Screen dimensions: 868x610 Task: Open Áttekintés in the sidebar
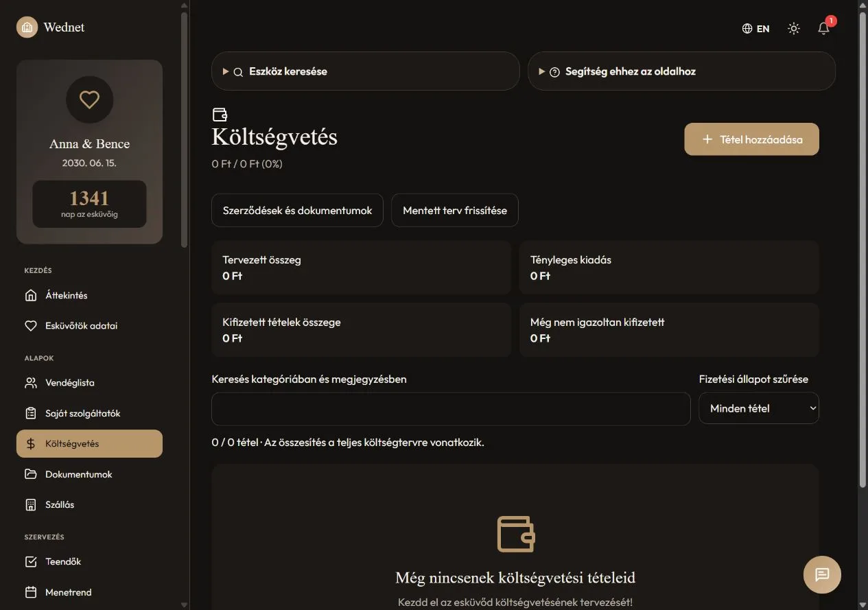click(89, 296)
